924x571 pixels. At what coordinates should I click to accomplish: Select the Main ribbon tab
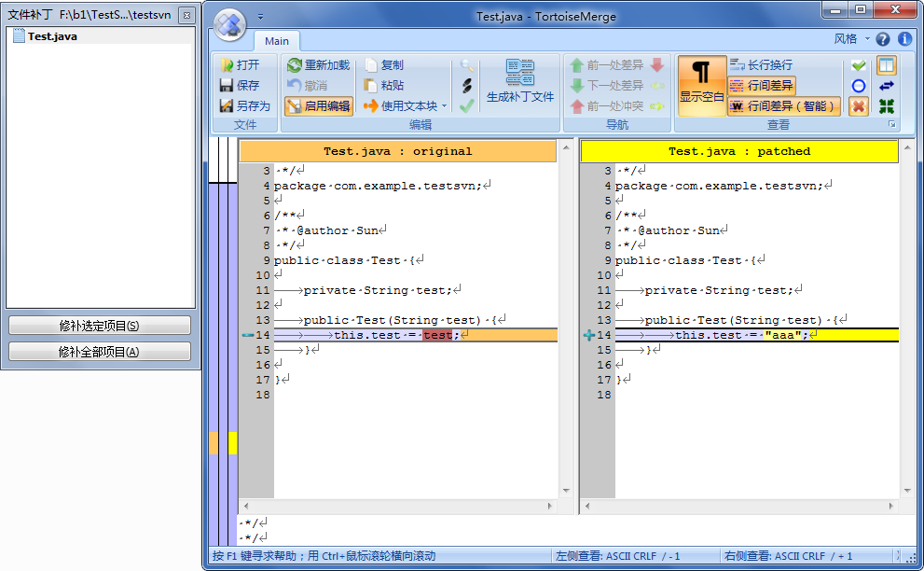pos(276,41)
